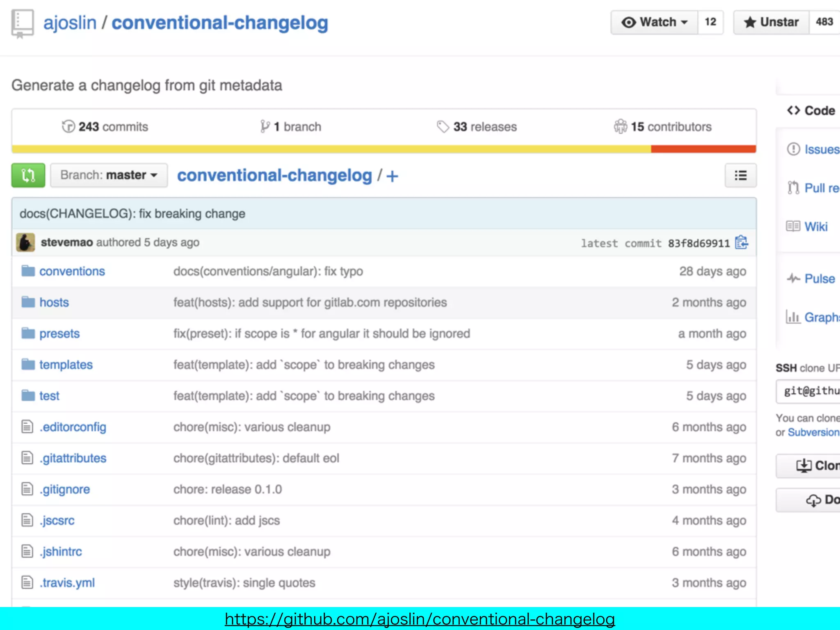
Task: Open the Branch: master dropdown
Action: pyautogui.click(x=109, y=176)
